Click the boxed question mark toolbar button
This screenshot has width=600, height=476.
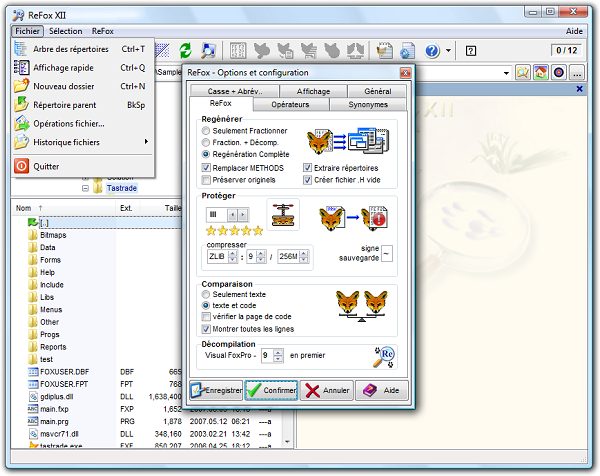(x=471, y=51)
